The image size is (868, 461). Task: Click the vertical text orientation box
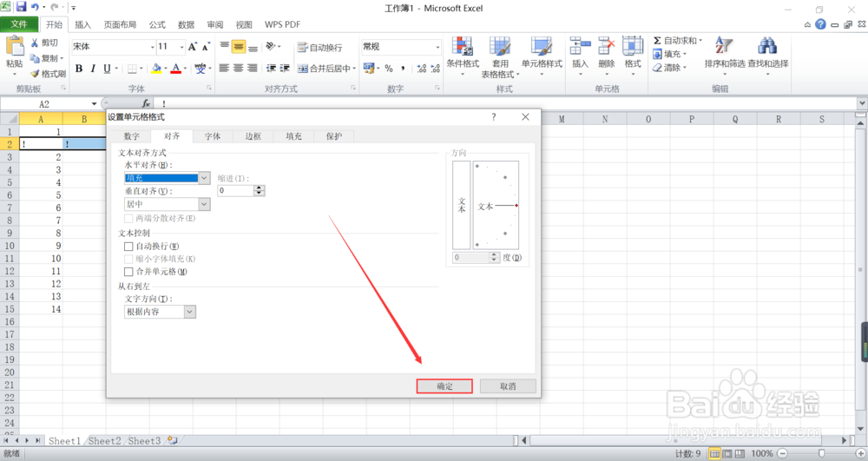(461, 205)
